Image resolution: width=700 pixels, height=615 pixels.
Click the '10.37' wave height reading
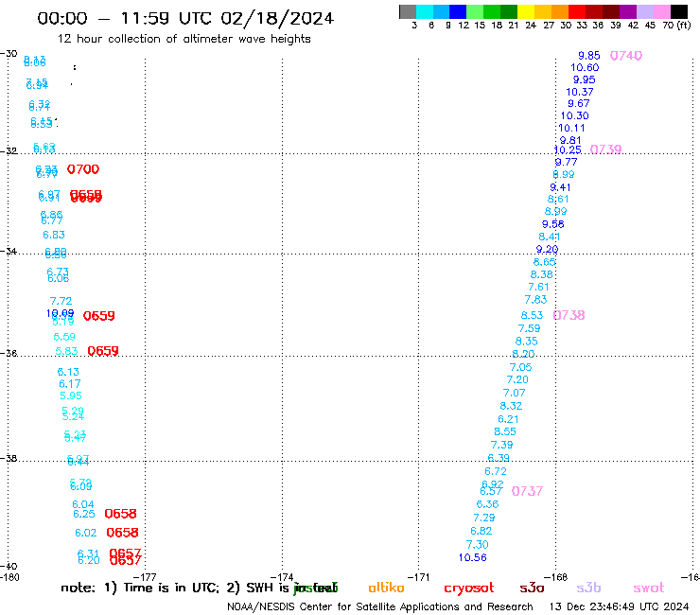coord(580,92)
